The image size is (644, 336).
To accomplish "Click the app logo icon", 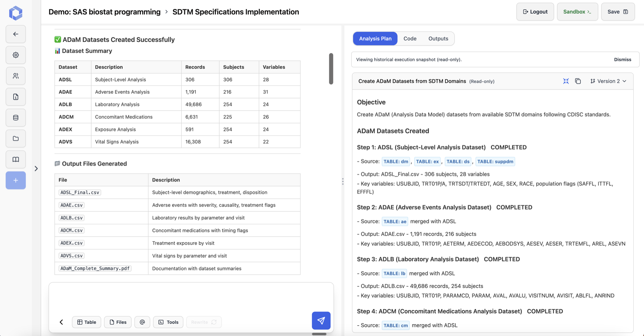I will (x=16, y=13).
